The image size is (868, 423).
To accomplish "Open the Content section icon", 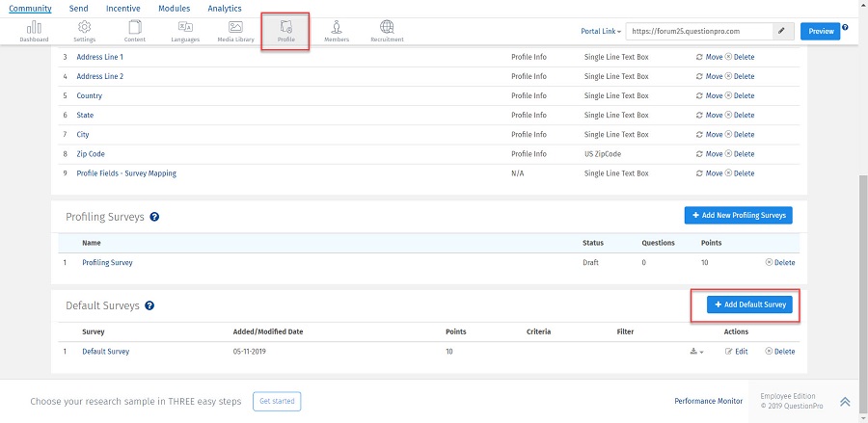I will pyautogui.click(x=135, y=31).
